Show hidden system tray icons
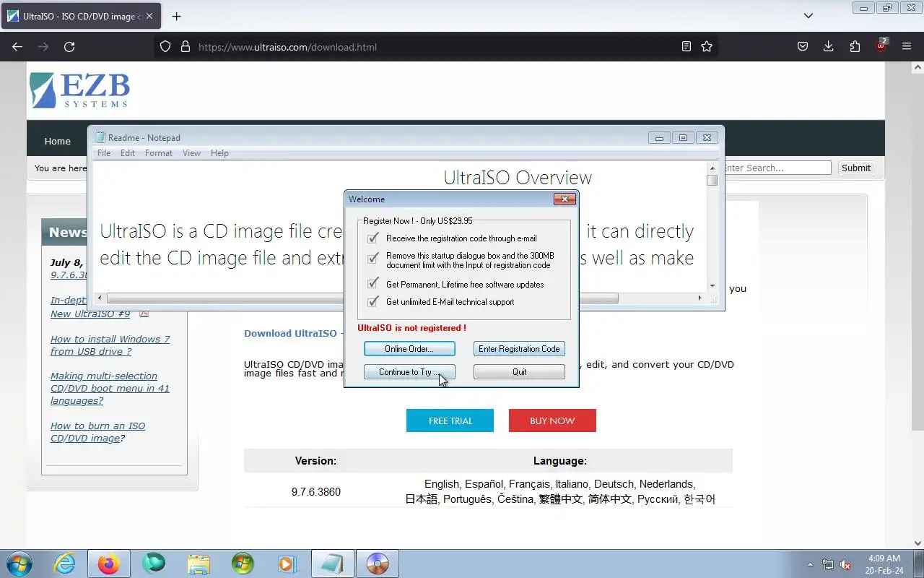924x578 pixels. click(810, 564)
